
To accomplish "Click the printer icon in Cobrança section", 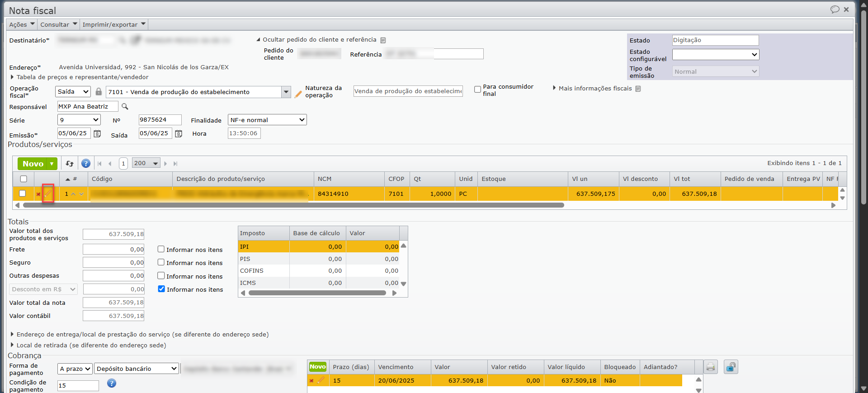I will click(711, 367).
